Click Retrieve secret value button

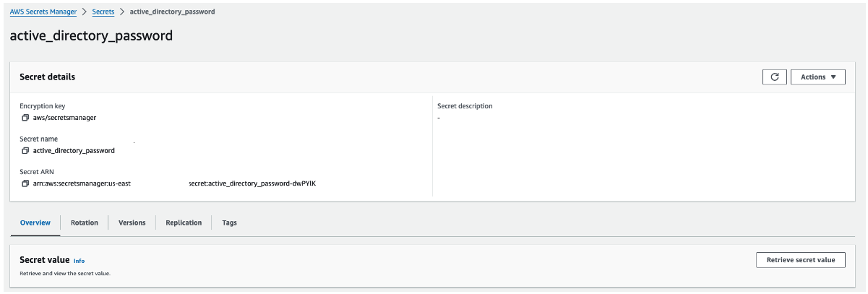(801, 260)
